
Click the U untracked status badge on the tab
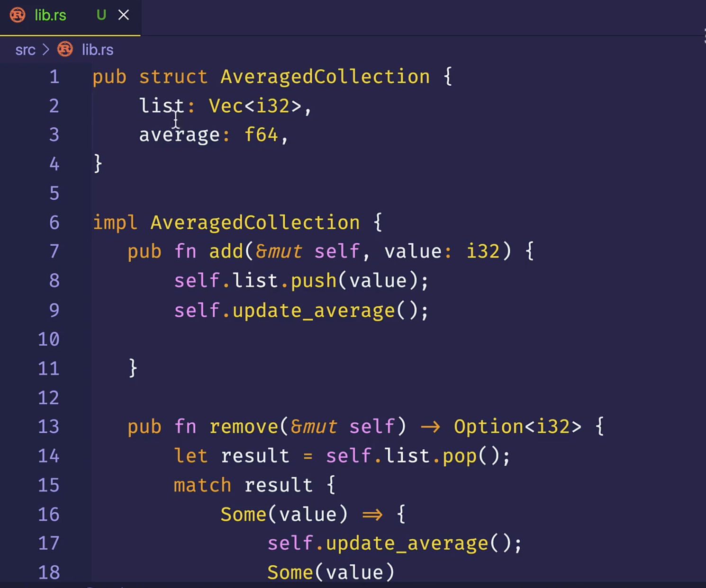coord(101,15)
